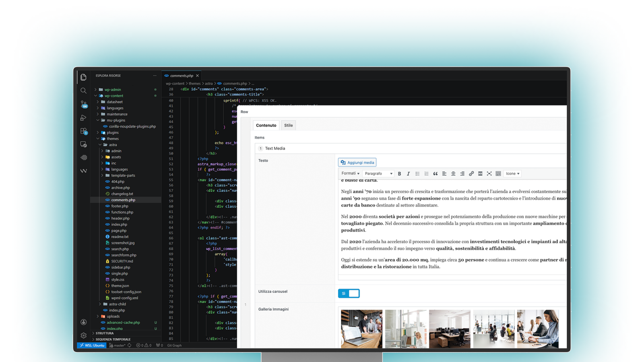Expand the plugins folder

point(113,132)
